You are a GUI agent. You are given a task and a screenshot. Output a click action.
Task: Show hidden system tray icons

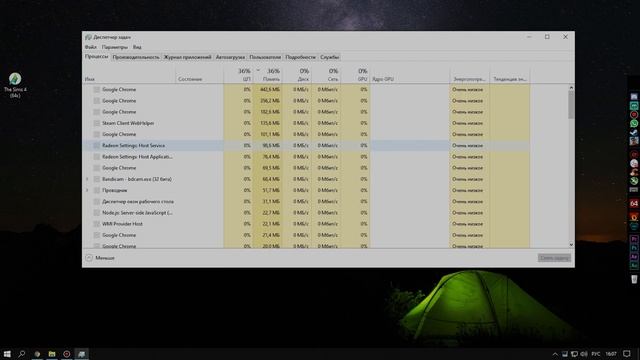555,354
